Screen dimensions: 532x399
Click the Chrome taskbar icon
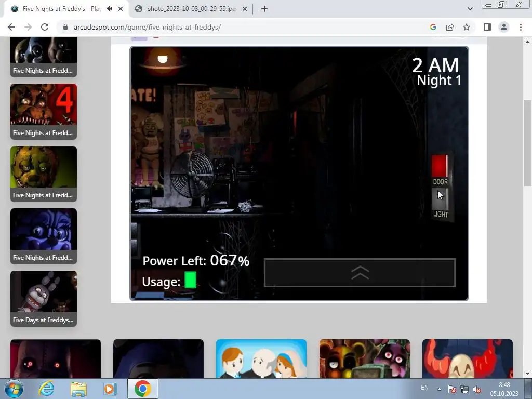tap(142, 389)
